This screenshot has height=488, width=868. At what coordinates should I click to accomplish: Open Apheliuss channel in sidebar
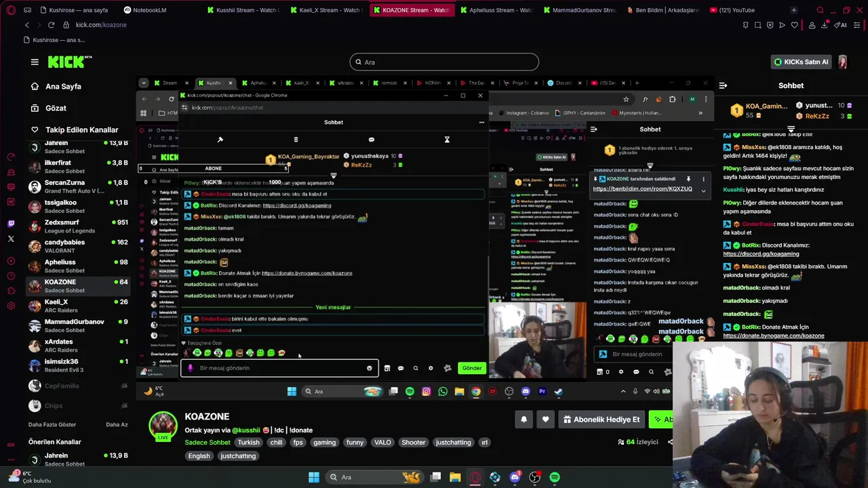[x=78, y=266]
